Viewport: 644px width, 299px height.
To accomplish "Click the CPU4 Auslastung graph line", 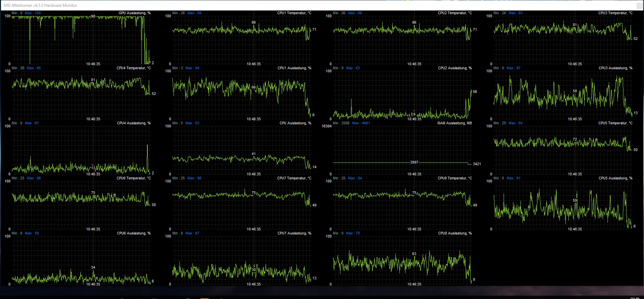I will 81,159.
